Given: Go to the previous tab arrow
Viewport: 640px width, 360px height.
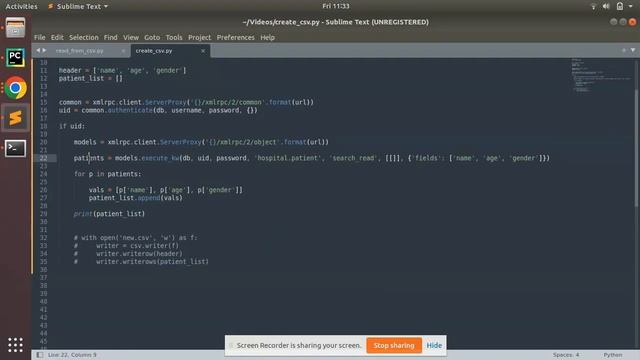Looking at the screenshot, I should tap(38, 50).
